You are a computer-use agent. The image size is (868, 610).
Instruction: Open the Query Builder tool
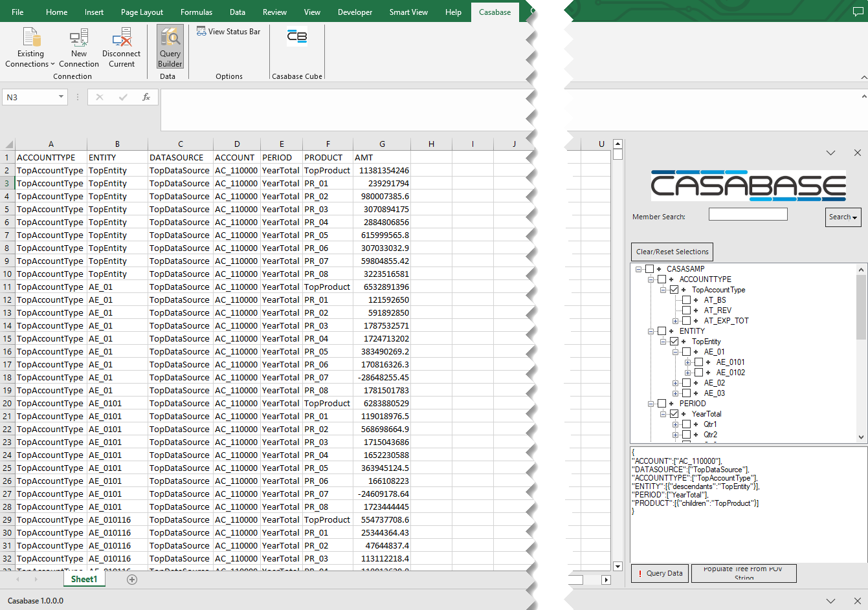pyautogui.click(x=170, y=47)
